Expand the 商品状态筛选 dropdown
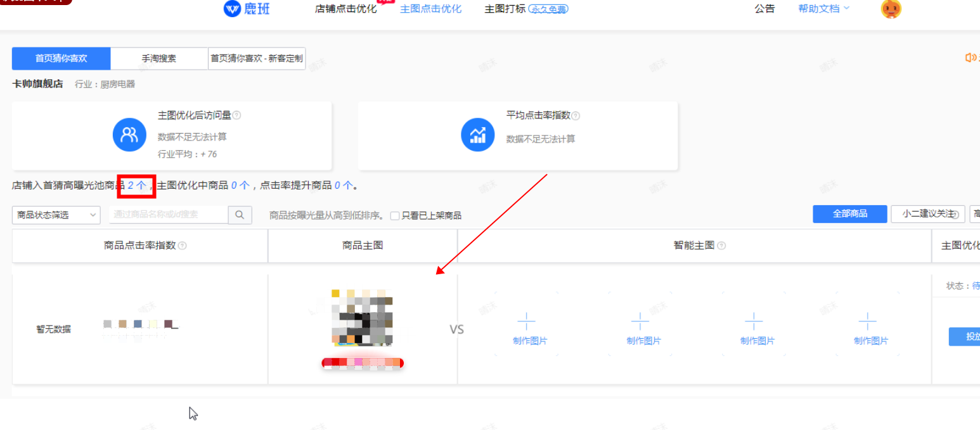Viewport: 980px width, 430px height. click(x=56, y=215)
